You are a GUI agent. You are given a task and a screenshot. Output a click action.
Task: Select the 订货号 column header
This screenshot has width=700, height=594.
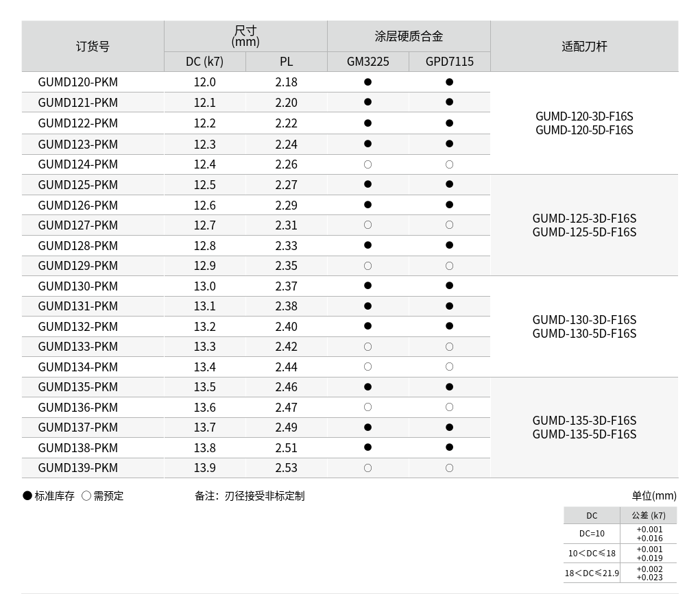click(x=93, y=47)
